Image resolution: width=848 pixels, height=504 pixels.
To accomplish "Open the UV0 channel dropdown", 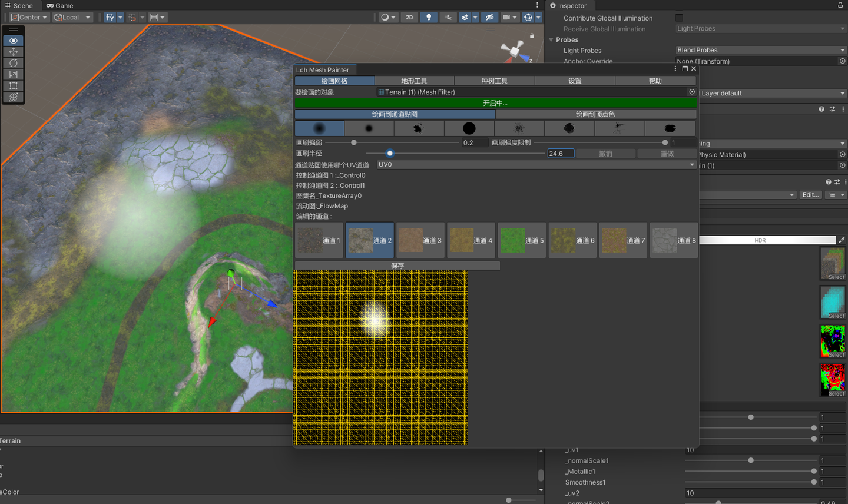I will coord(536,164).
